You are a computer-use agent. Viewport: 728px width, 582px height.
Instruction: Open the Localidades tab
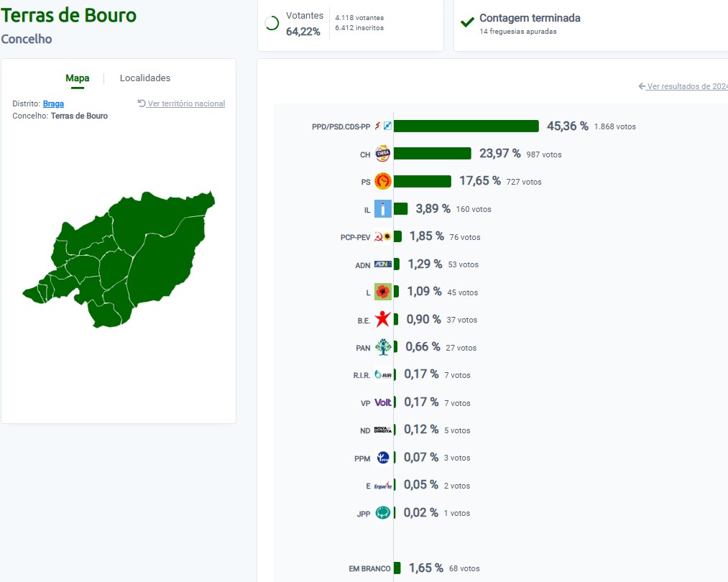pos(145,78)
